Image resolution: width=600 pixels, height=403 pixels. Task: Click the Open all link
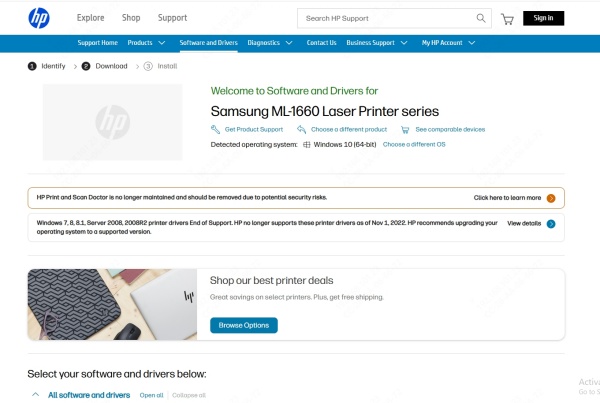click(152, 395)
